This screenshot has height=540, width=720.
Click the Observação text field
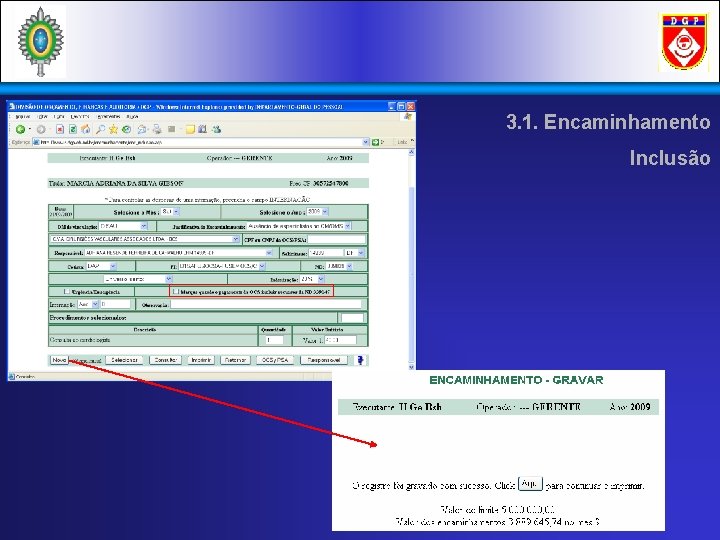266,304
